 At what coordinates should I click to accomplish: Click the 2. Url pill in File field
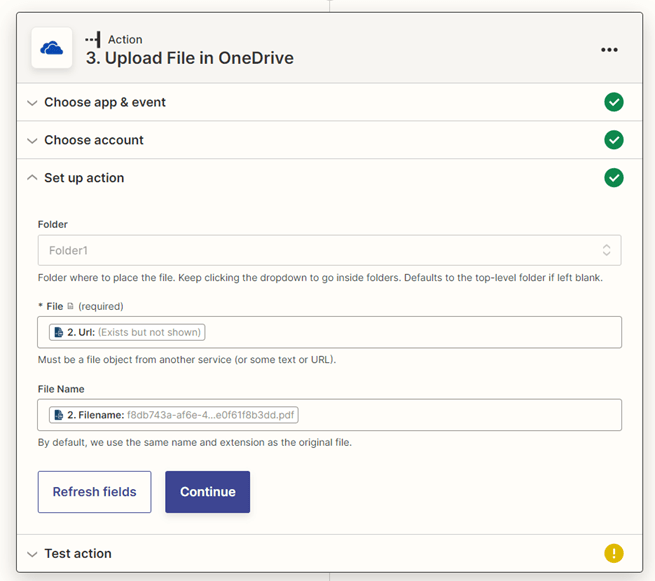(127, 332)
